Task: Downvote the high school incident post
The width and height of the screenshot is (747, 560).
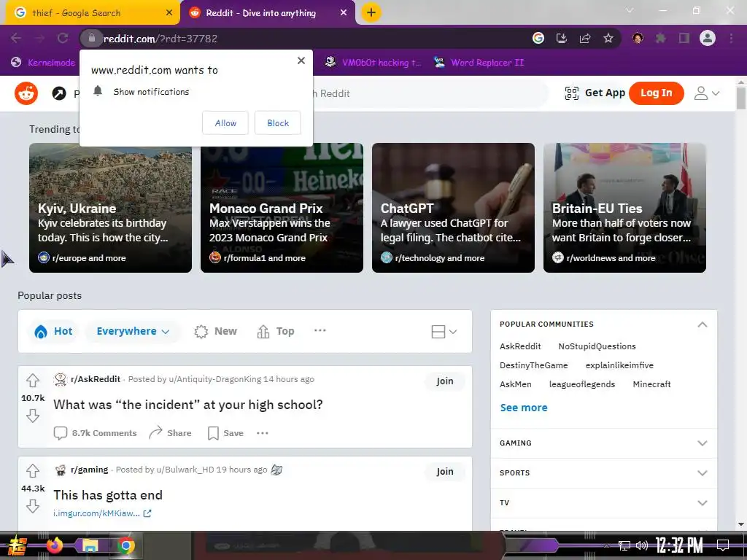Action: tap(32, 416)
